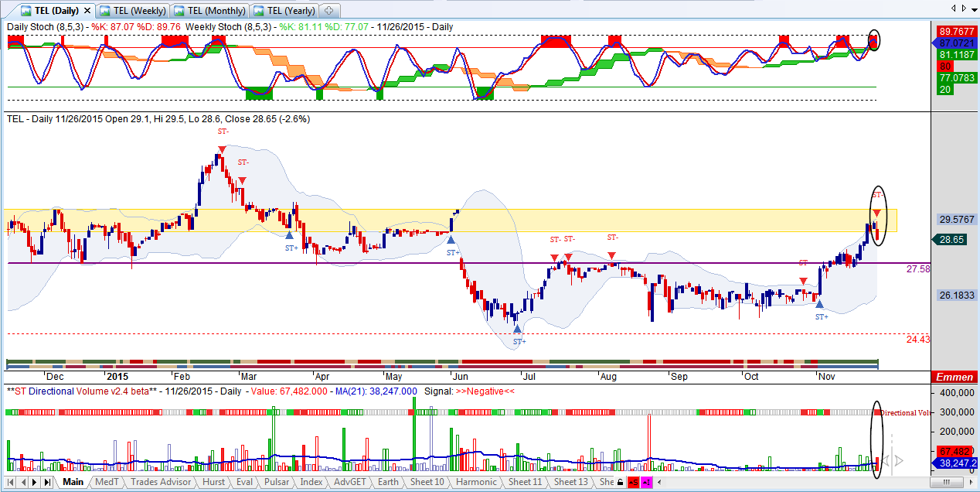This screenshot has width=980, height=492.
Task: Click the 20 oversold level label
Action: pos(944,90)
